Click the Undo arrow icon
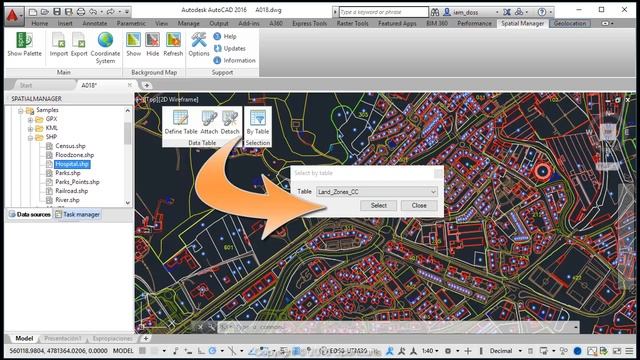 93,12
